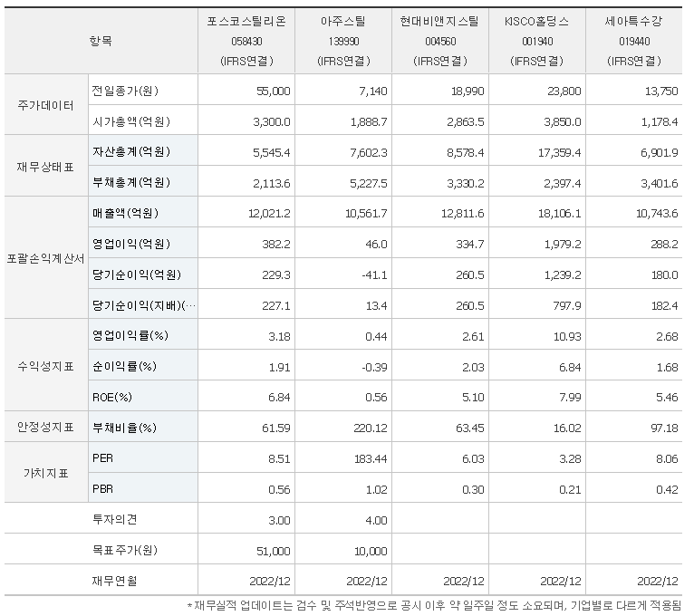Select the 자산총계(억원) row label
This screenshot has height=616, width=694.
(131, 152)
